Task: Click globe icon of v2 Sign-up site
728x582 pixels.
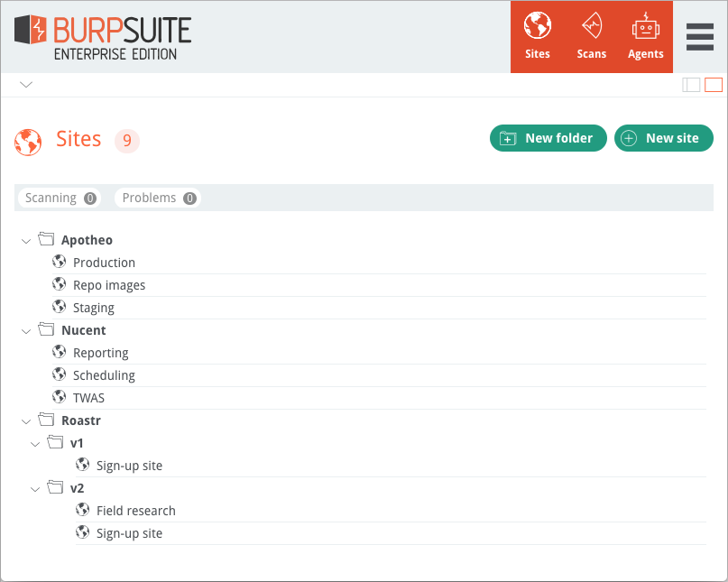Action: coord(82,531)
